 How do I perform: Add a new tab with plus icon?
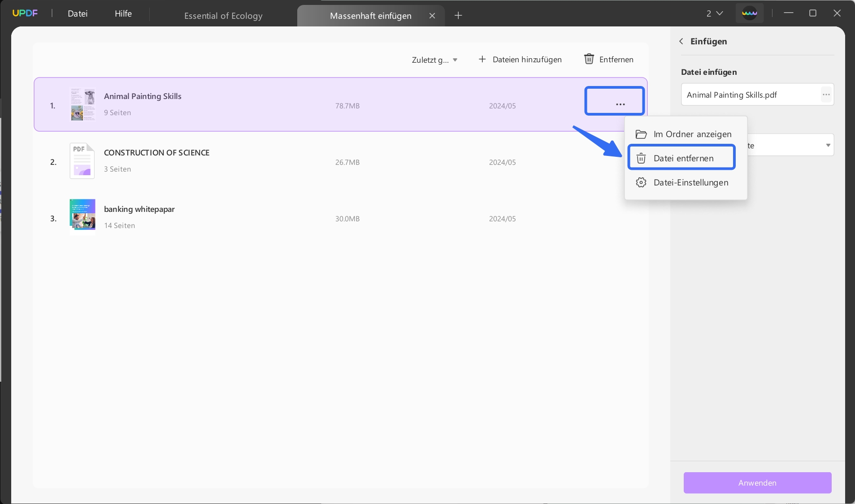458,16
